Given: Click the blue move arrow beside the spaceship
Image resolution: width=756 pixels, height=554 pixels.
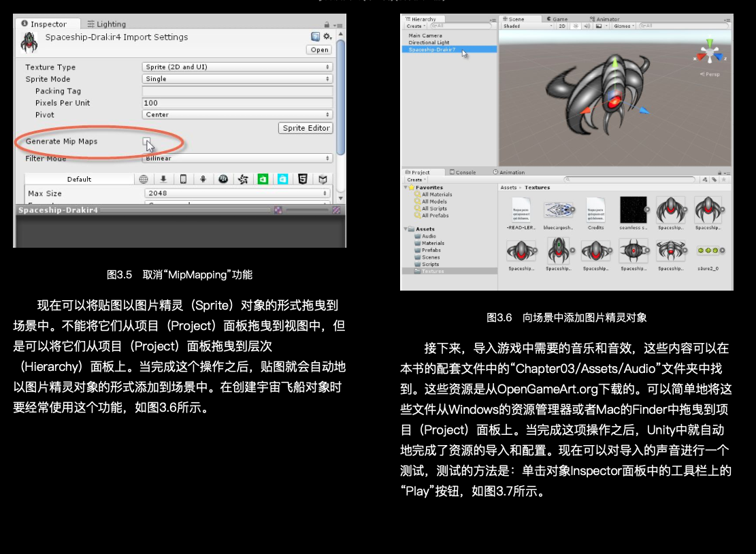Looking at the screenshot, I should pyautogui.click(x=644, y=110).
